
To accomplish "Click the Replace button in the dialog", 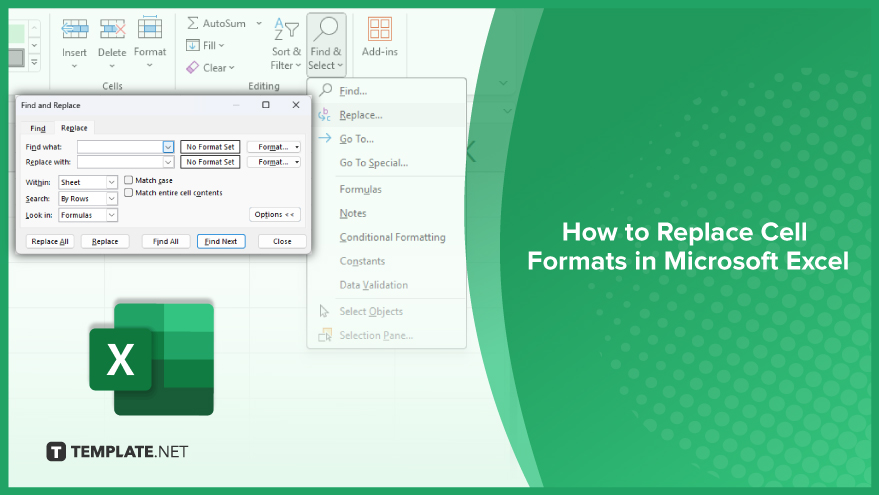I will click(x=105, y=241).
